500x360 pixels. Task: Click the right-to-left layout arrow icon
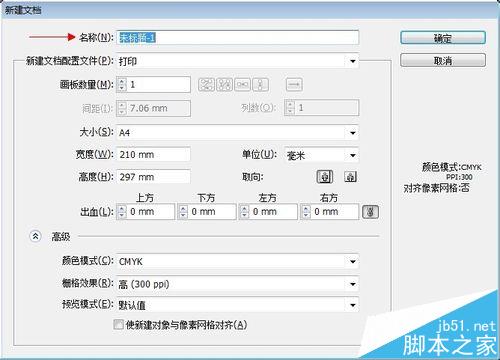(x=294, y=85)
